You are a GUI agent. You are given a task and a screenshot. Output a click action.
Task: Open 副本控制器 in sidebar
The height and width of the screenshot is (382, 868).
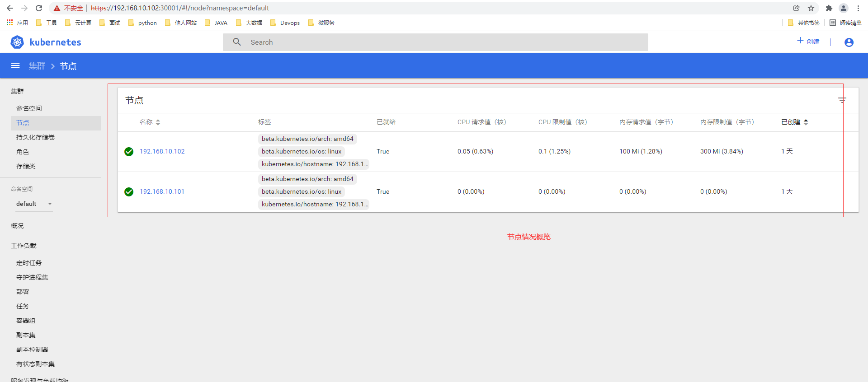click(32, 349)
